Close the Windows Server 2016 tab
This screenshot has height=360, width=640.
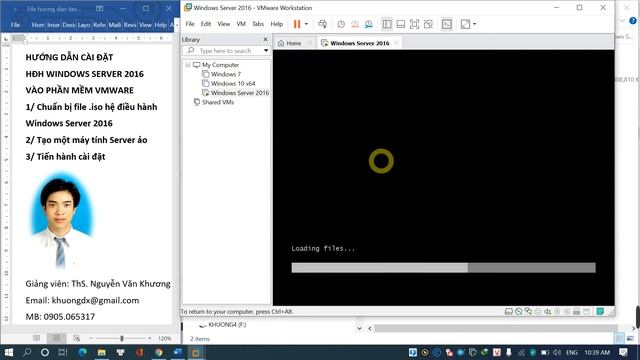(x=396, y=43)
